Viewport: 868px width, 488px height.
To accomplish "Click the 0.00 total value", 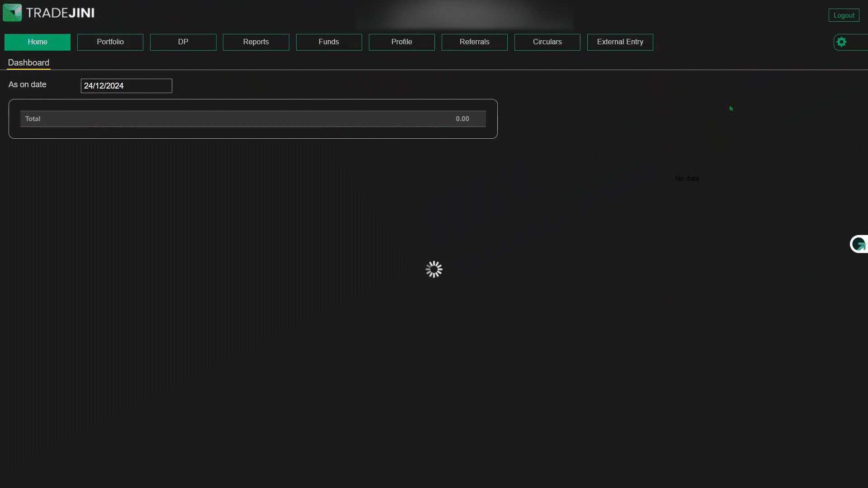I will click(462, 119).
